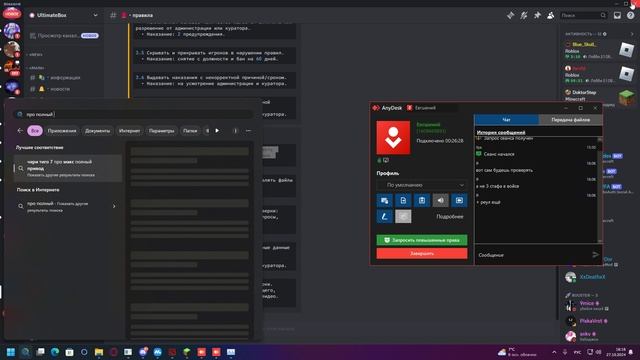The width and height of the screenshot is (640, 360).
Task: Open File Explorer folder icon on taskbar
Action: coord(99,352)
